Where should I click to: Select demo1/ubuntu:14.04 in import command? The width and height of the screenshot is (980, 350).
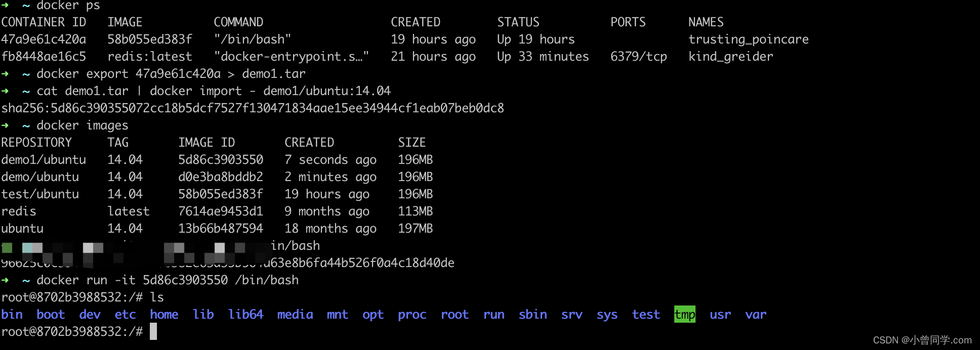(x=327, y=91)
